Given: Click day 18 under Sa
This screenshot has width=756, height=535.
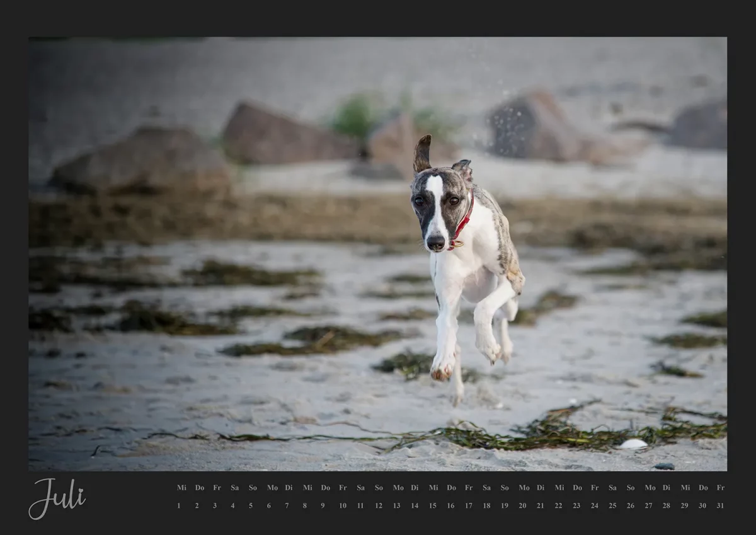Looking at the screenshot, I should pyautogui.click(x=486, y=505).
